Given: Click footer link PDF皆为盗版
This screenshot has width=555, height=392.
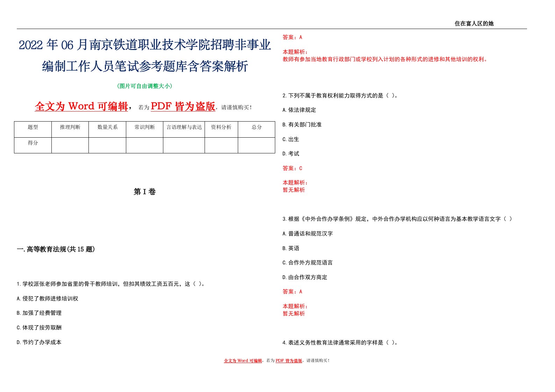Looking at the screenshot, I should pyautogui.click(x=289, y=361).
